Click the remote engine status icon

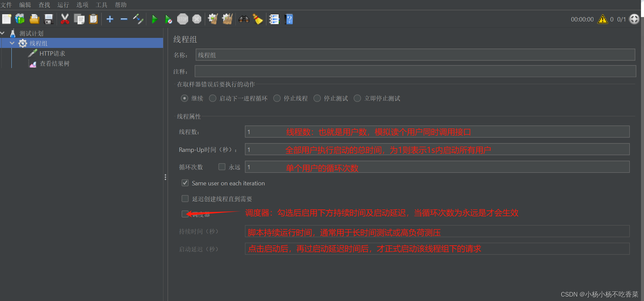pos(634,19)
